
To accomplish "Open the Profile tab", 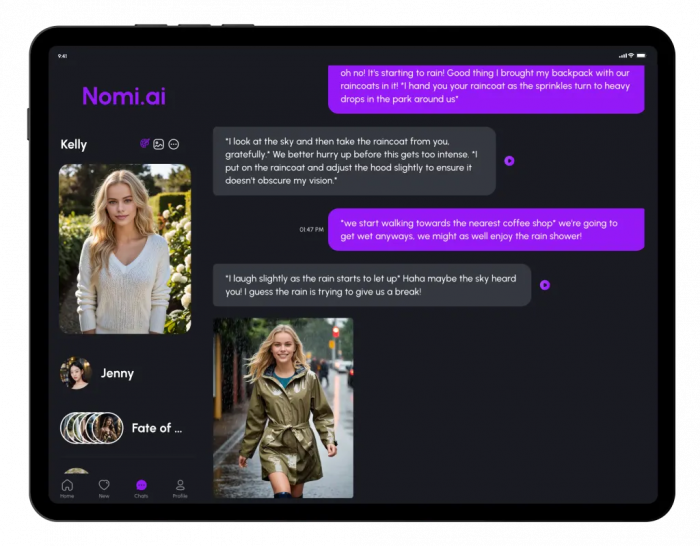I will (x=180, y=487).
